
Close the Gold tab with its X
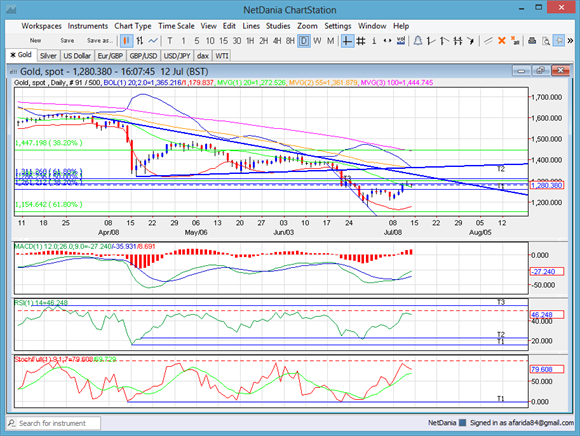13,55
